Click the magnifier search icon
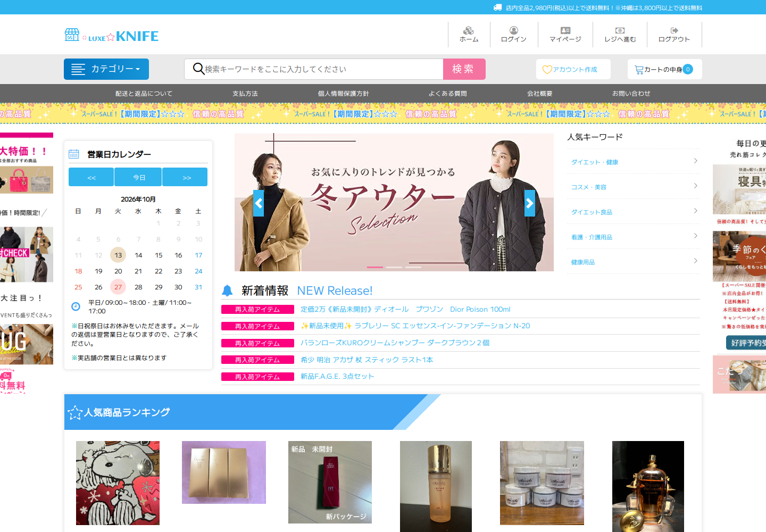 point(198,69)
